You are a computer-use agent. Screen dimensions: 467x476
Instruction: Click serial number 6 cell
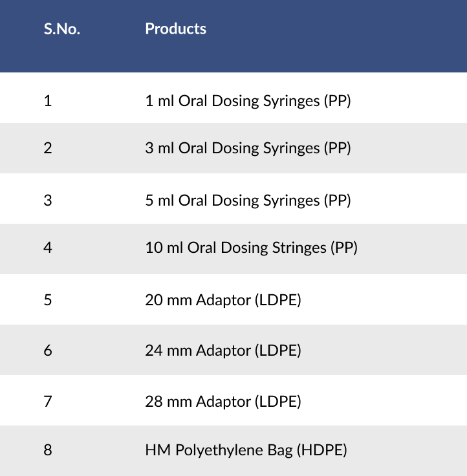tap(48, 351)
